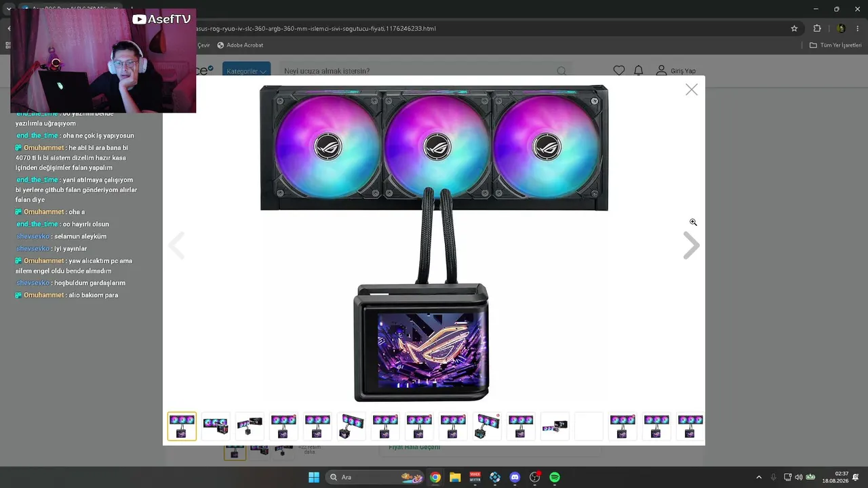
Task: Click the chat message 'hoşbuldum gardaşlarım'
Action: coord(90,283)
